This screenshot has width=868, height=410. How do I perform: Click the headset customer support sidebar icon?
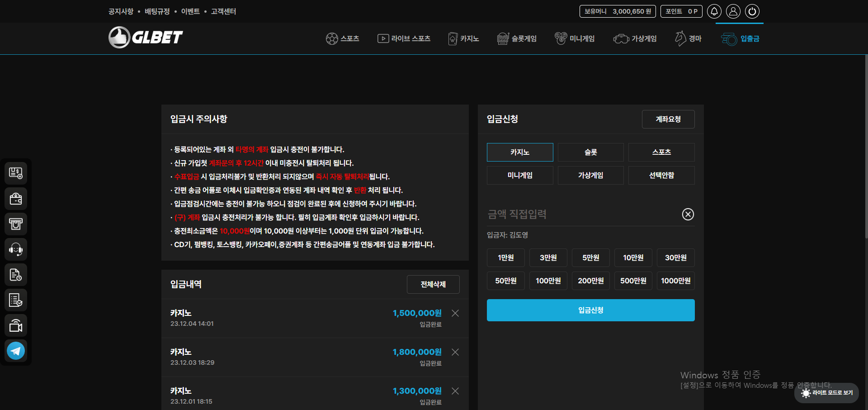(16, 249)
